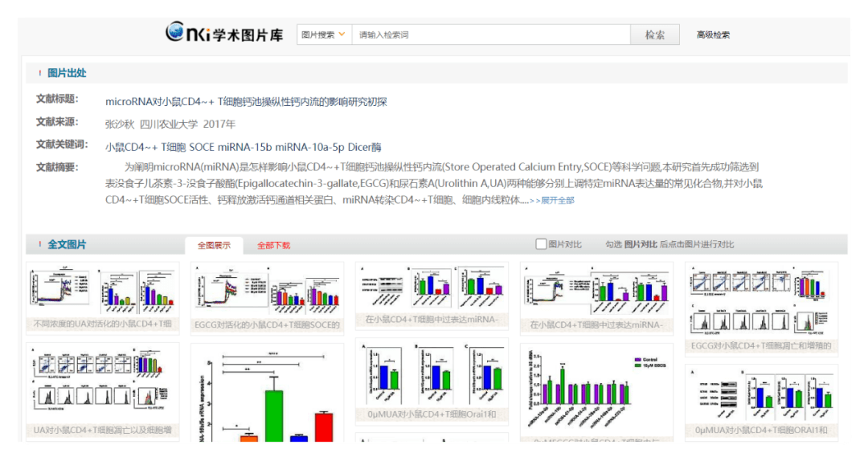Click the 图片出处 section header
The width and height of the screenshot is (868, 461).
pos(67,73)
